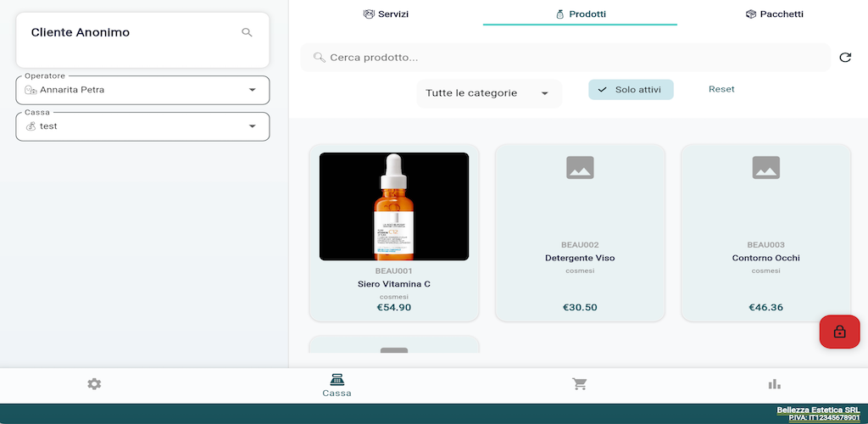
Task: Switch to the Prodotti tab
Action: pyautogui.click(x=580, y=14)
